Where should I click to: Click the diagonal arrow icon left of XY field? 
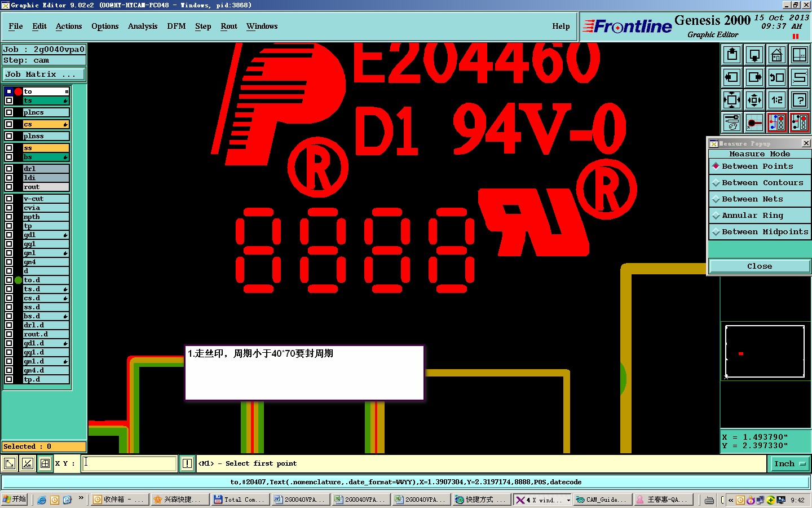pos(10,463)
